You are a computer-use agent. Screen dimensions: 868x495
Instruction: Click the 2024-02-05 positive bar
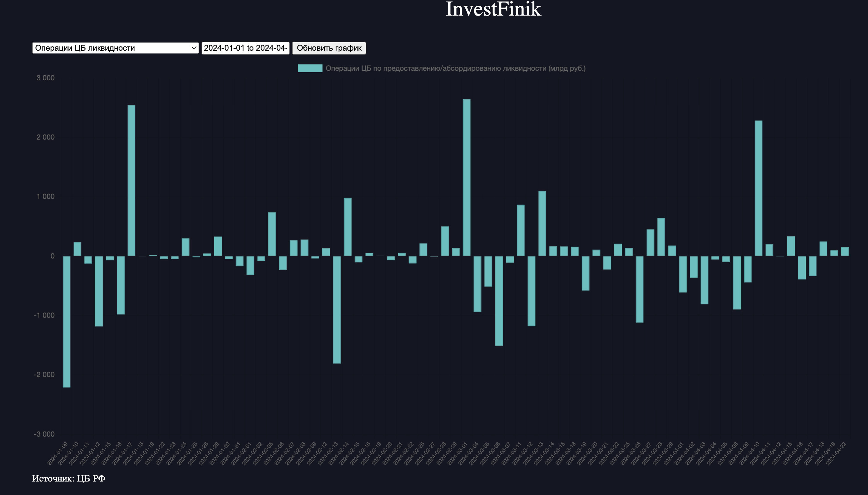272,234
